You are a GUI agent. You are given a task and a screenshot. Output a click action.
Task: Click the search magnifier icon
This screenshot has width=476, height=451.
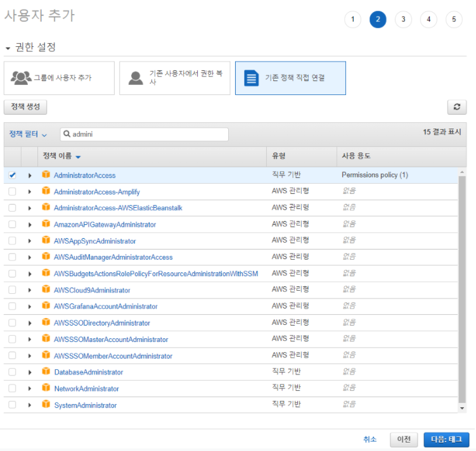[x=67, y=134]
